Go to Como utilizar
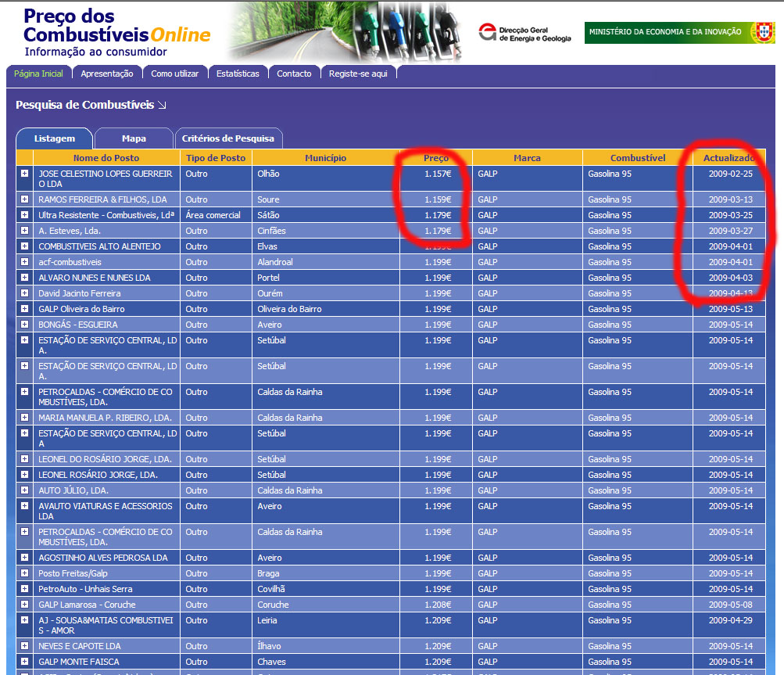784x675 pixels. point(174,74)
